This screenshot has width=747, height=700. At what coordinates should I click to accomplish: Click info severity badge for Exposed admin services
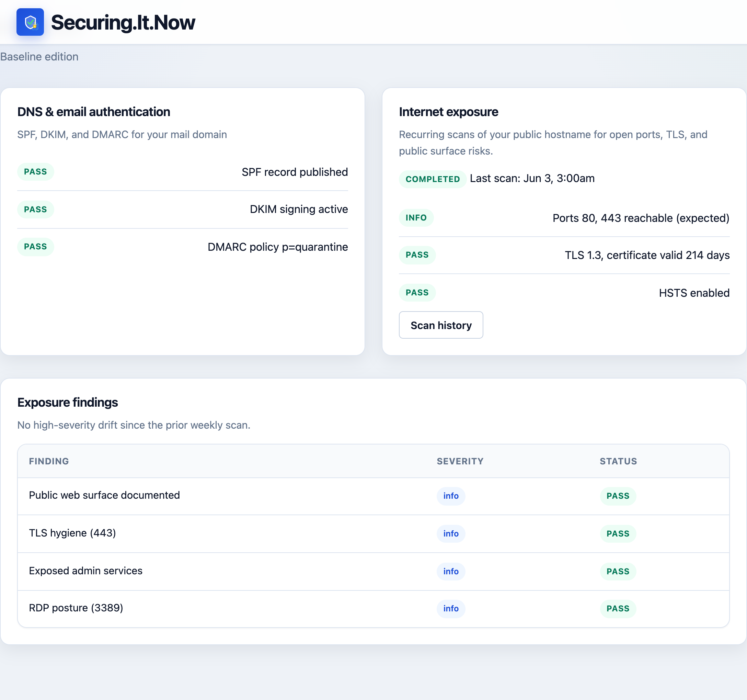coord(450,572)
